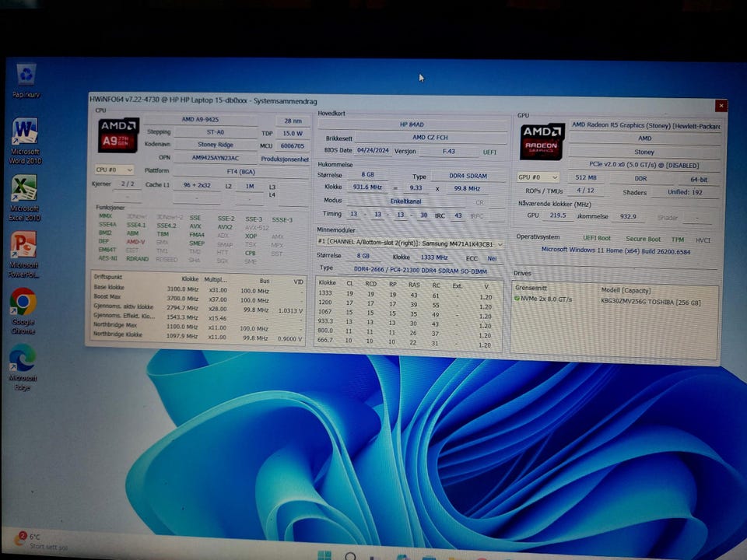Click the chipset field AMD CZ FCH
Screen dimensions: 747x560
click(x=430, y=137)
